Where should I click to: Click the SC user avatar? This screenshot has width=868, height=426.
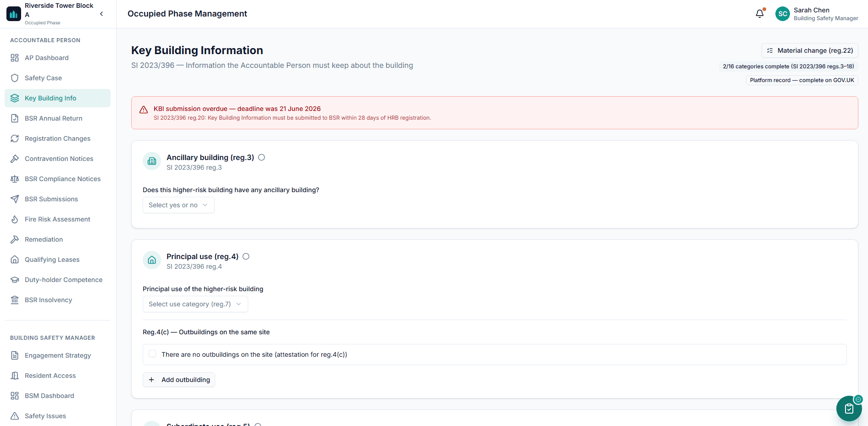coord(783,14)
